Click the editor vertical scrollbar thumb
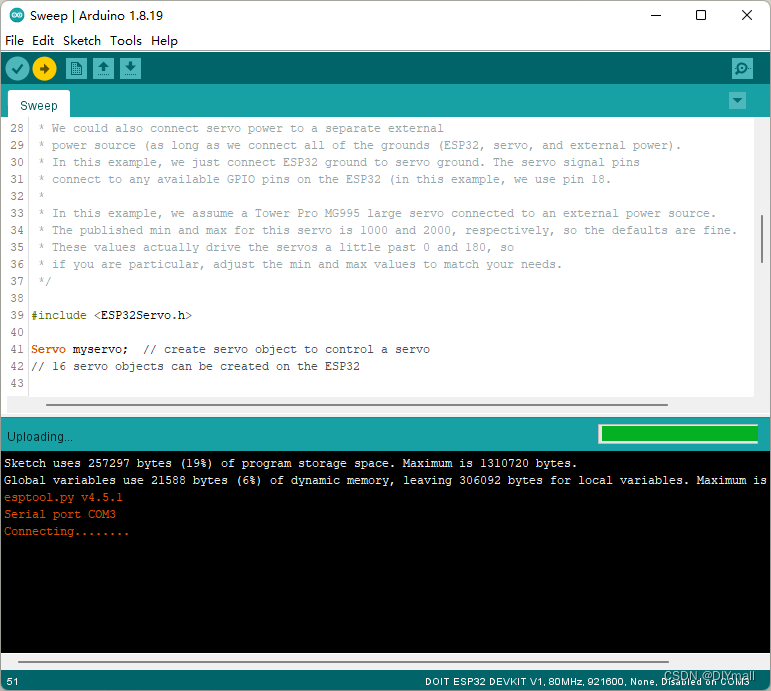Viewport: 771px width, 691px height. (x=762, y=239)
